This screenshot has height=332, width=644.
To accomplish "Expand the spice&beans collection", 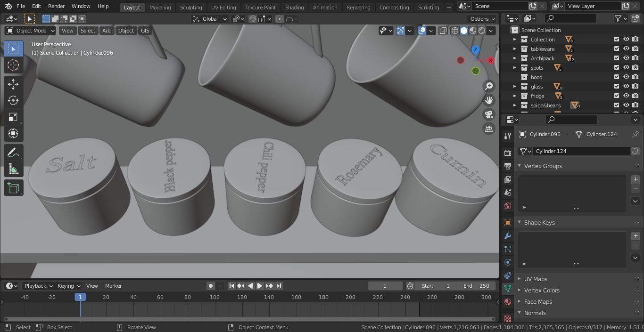I will click(515, 105).
